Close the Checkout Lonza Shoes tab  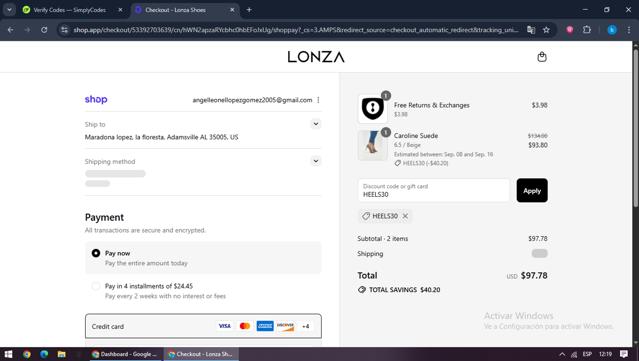point(232,10)
